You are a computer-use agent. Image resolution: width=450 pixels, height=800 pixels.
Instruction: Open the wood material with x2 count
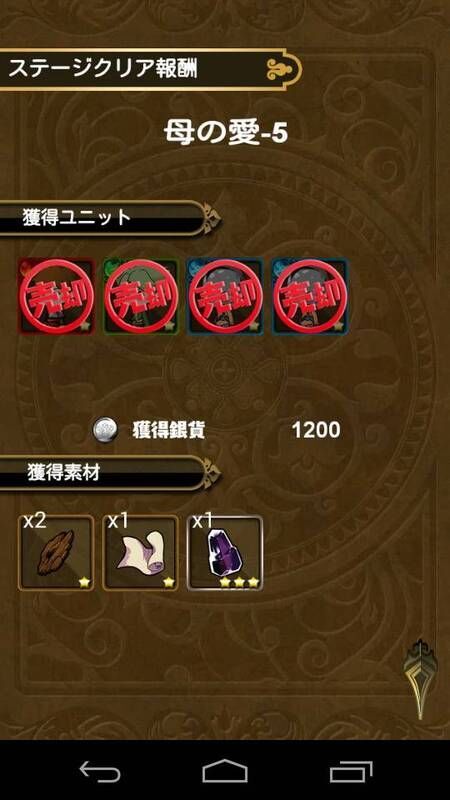(56, 553)
